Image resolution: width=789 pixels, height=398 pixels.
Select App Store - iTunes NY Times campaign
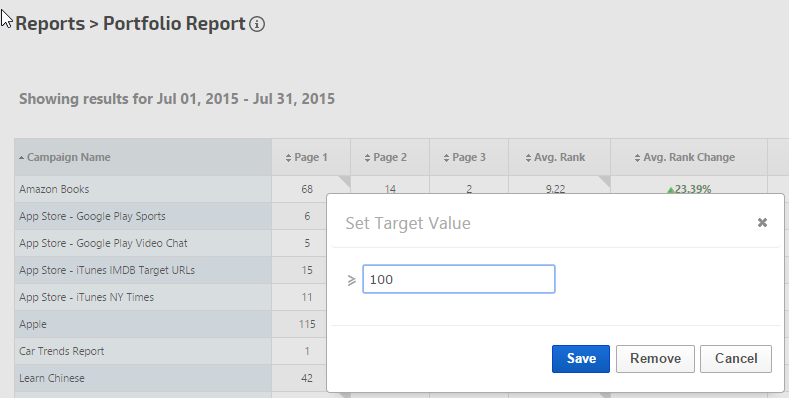[143, 297]
